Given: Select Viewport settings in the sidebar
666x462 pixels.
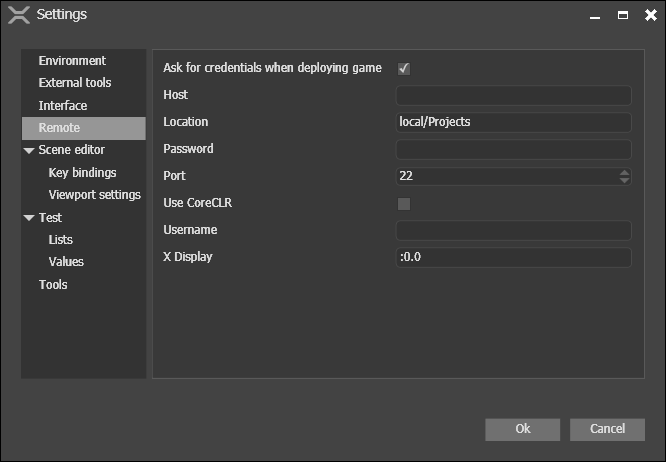Looking at the screenshot, I should tap(94, 195).
